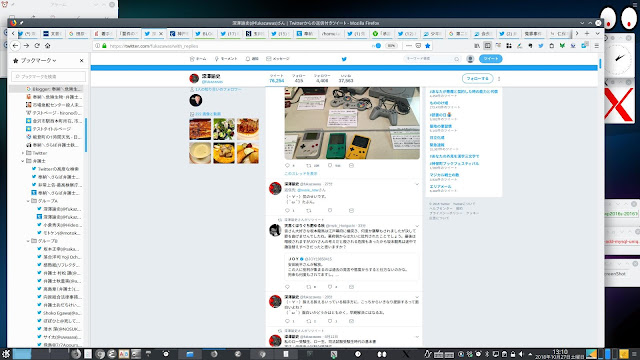Click the taskbar clock showing 13:10
Image resolution: width=640 pixels, height=360 pixels.
click(x=560, y=354)
